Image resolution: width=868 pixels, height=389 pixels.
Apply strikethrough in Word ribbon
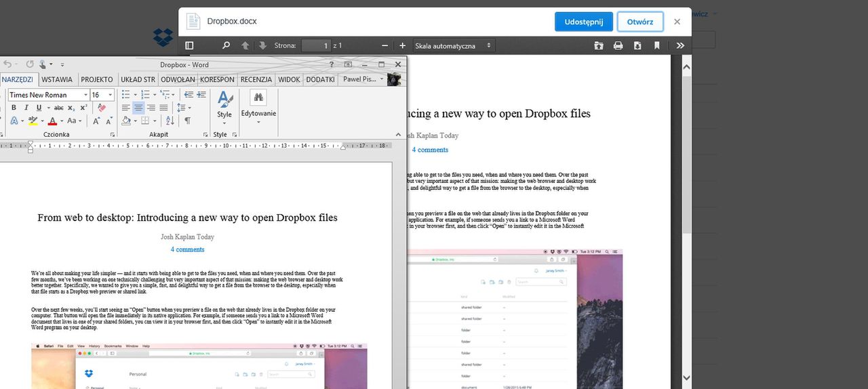[x=59, y=108]
